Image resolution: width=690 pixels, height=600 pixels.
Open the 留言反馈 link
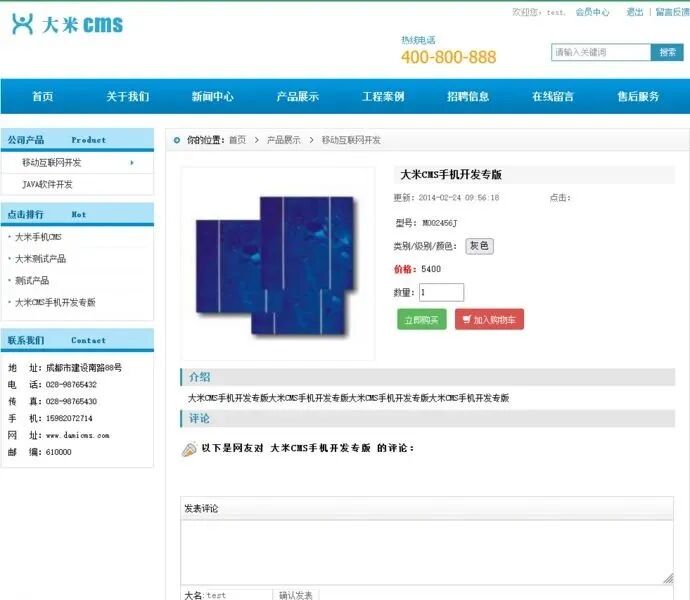point(672,12)
